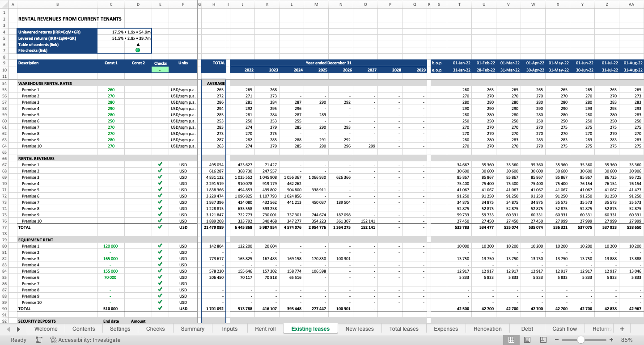
Task: Click the check mark for Equipment Rent Premise 1
Action: 160,246
